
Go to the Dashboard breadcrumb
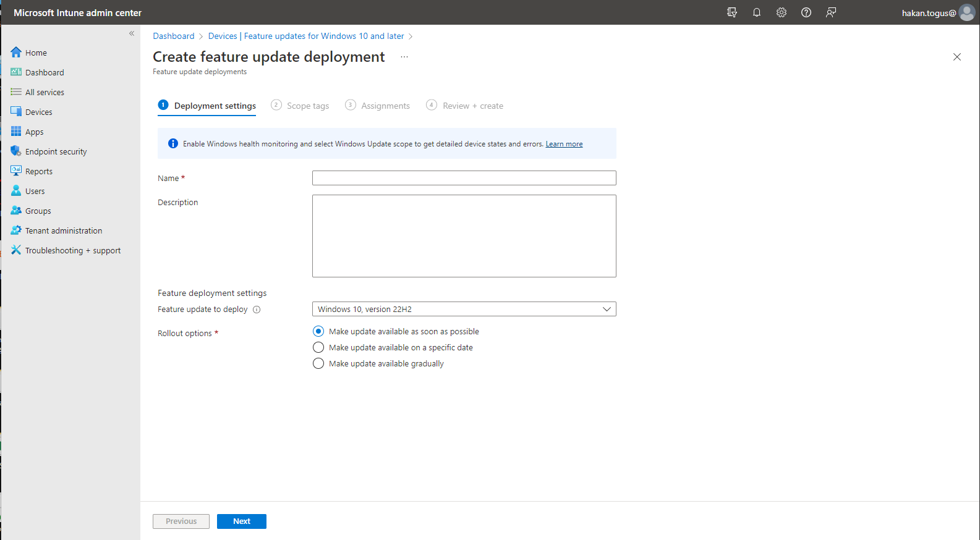[174, 36]
